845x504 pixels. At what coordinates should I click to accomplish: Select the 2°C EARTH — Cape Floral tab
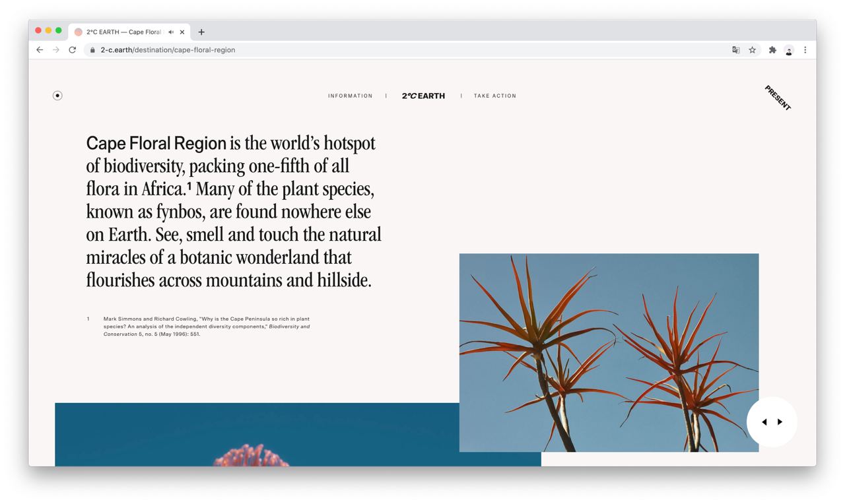click(129, 32)
